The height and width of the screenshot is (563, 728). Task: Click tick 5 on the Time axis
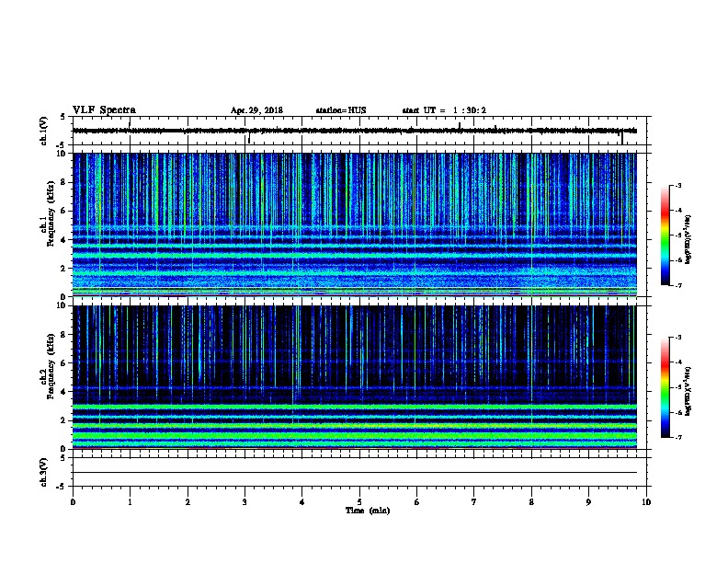359,502
